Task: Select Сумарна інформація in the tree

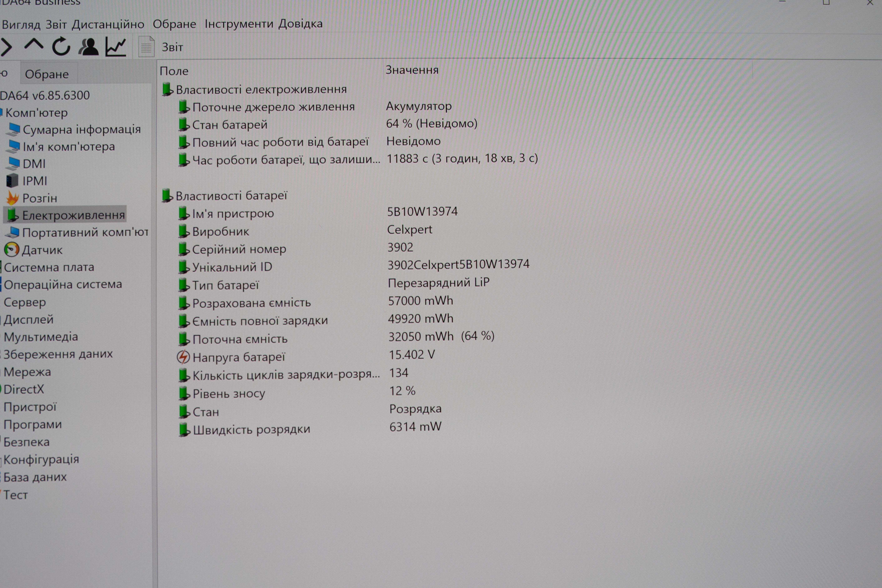Action: tap(81, 129)
